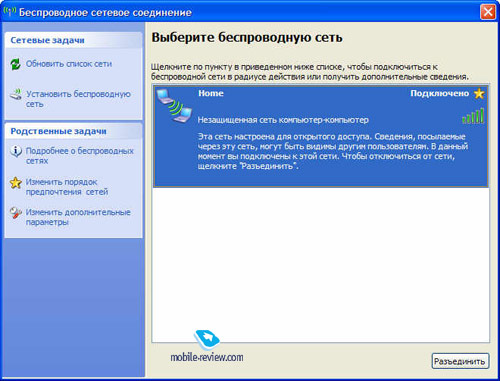The height and width of the screenshot is (381, 500).
Task: Click the blue info icon
Action: 16,151
